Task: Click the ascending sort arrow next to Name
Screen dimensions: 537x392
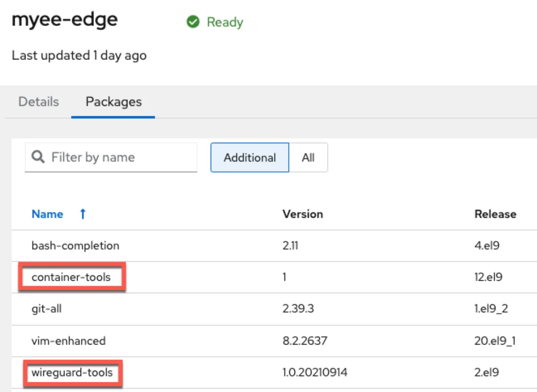Action: click(83, 214)
